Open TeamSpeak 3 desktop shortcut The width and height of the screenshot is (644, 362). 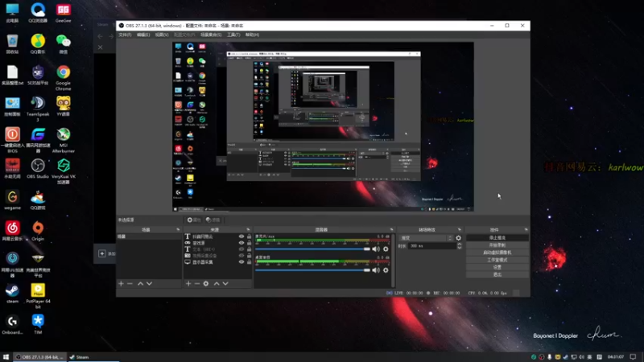[x=38, y=109]
